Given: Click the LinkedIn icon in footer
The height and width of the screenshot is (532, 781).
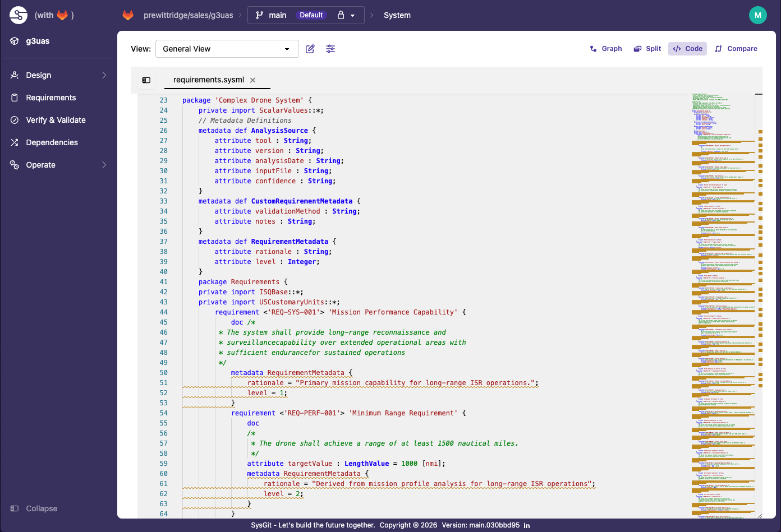Looking at the screenshot, I should point(527,525).
